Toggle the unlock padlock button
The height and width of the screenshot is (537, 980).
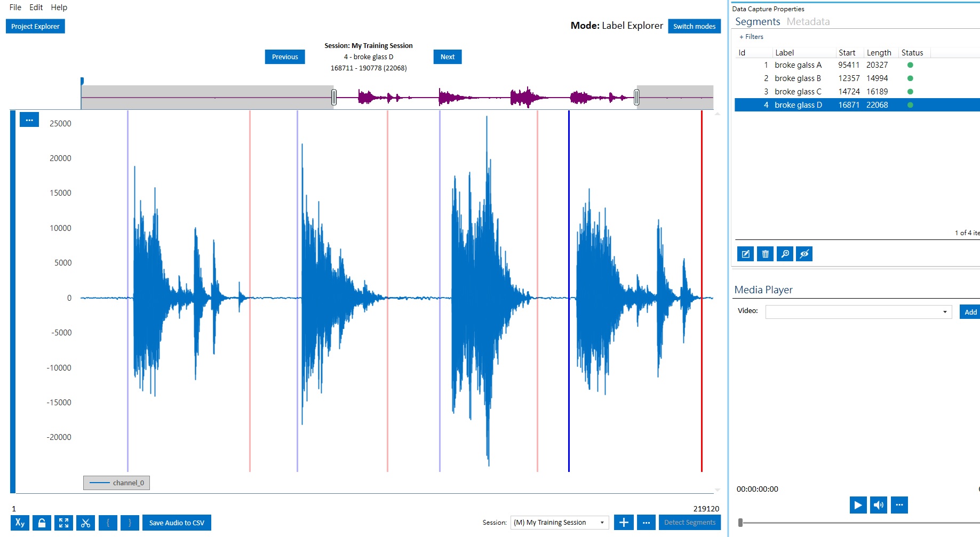(42, 523)
